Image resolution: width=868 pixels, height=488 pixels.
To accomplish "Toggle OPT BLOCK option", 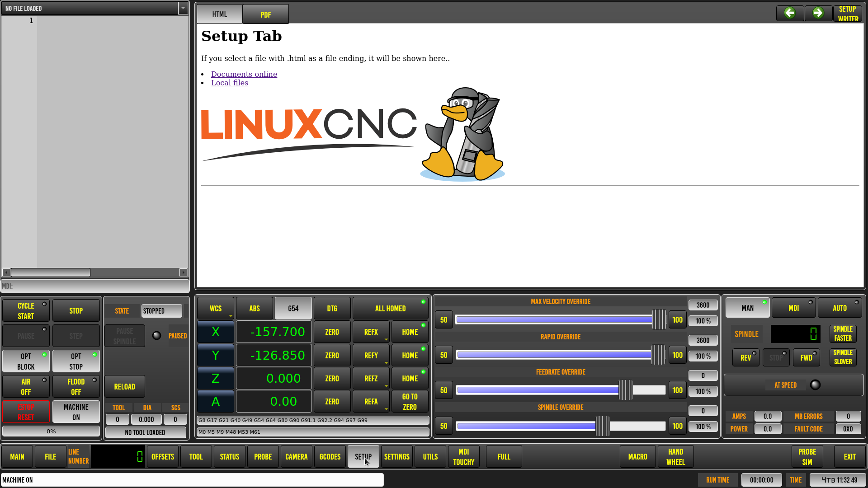I will tap(26, 361).
